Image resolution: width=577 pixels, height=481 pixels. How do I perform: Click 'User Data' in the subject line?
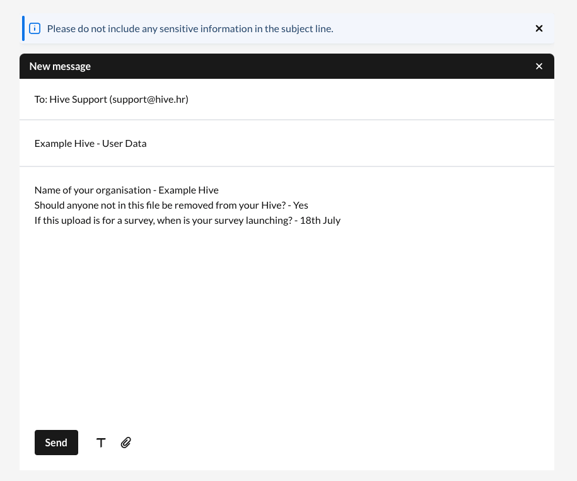(124, 144)
